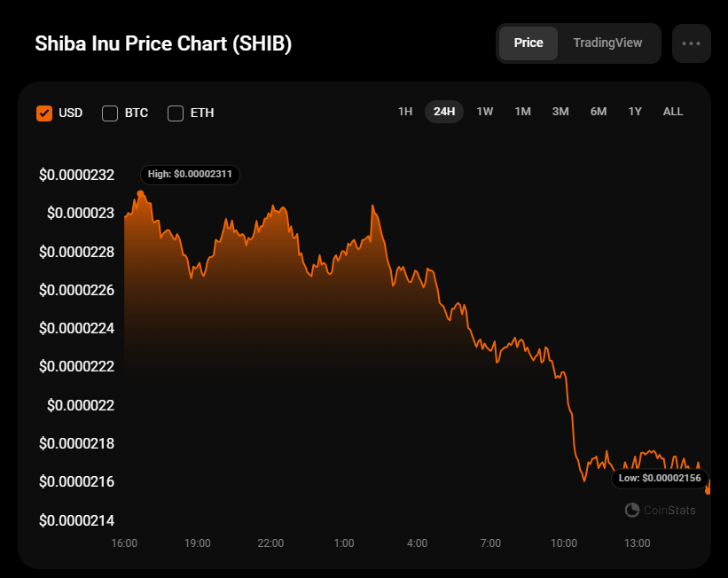This screenshot has height=578, width=728.
Task: Switch to the Price tab
Action: coord(528,43)
